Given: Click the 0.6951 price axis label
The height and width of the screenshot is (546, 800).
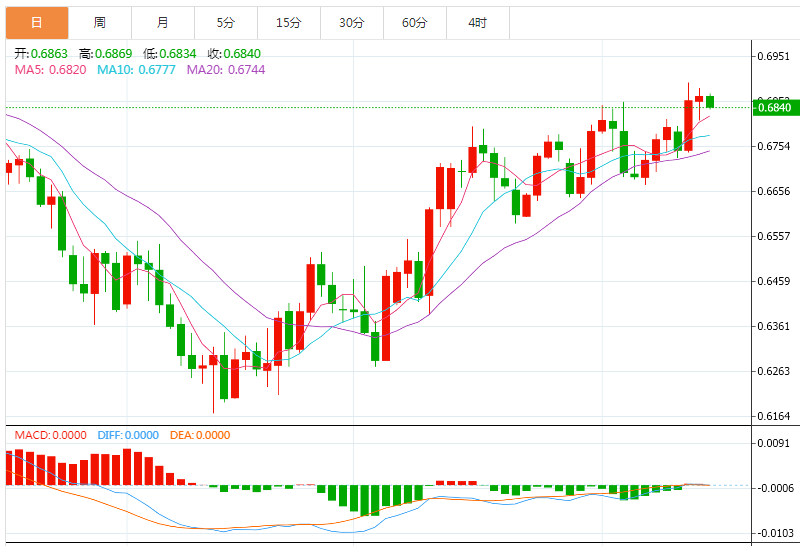Looking at the screenshot, I should pos(773,56).
